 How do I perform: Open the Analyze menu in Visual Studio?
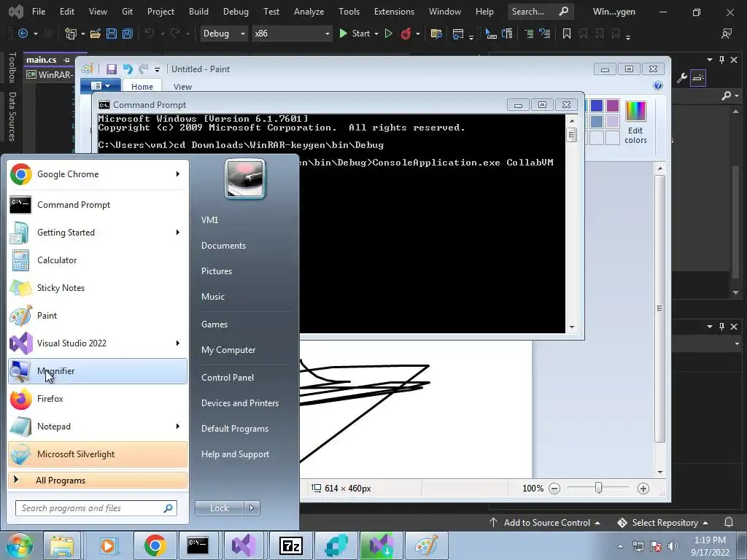coord(309,12)
